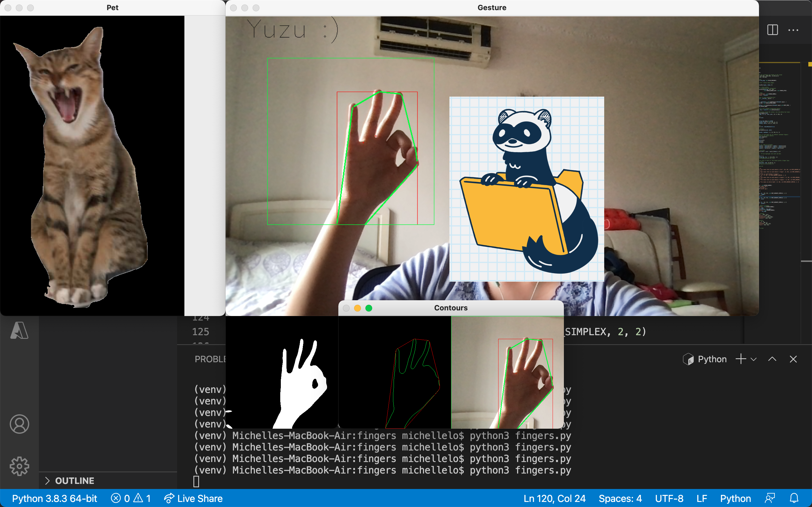Click the UTF-8 encoding selector
The width and height of the screenshot is (812, 507).
(669, 498)
